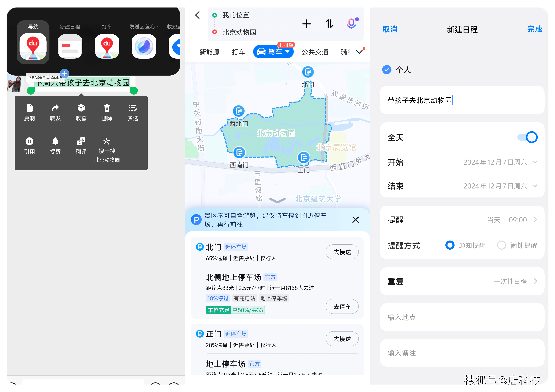This screenshot has height=392, width=555.
Task: Tap the 18%停过 tag
Action: (x=218, y=298)
